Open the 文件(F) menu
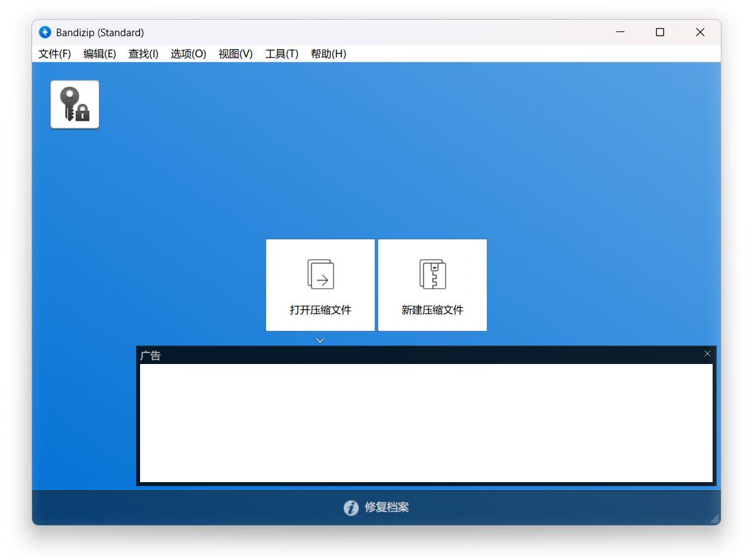This screenshot has height=560, width=755. (x=54, y=54)
